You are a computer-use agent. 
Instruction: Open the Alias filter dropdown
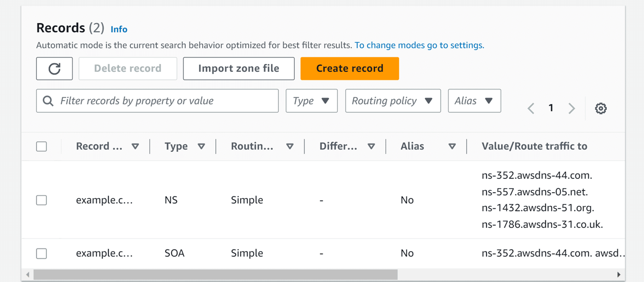tap(474, 101)
